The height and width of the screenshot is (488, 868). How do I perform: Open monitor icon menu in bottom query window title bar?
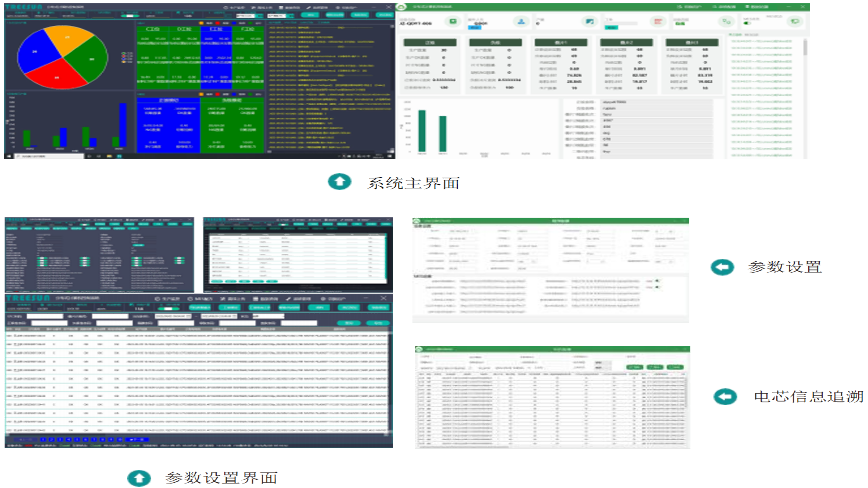(x=167, y=299)
